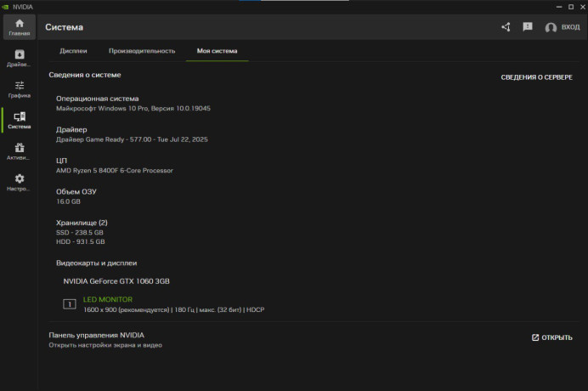Open the Активировать gift section

20,151
